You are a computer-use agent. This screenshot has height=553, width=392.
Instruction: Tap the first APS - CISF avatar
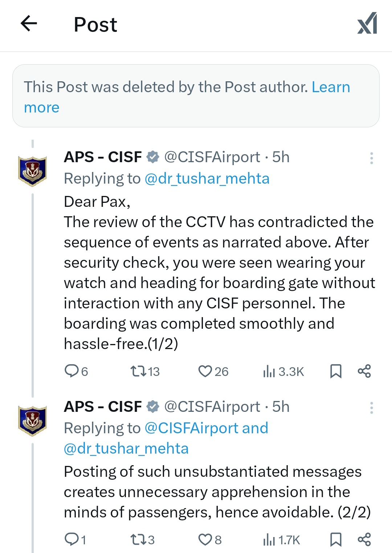(x=33, y=171)
